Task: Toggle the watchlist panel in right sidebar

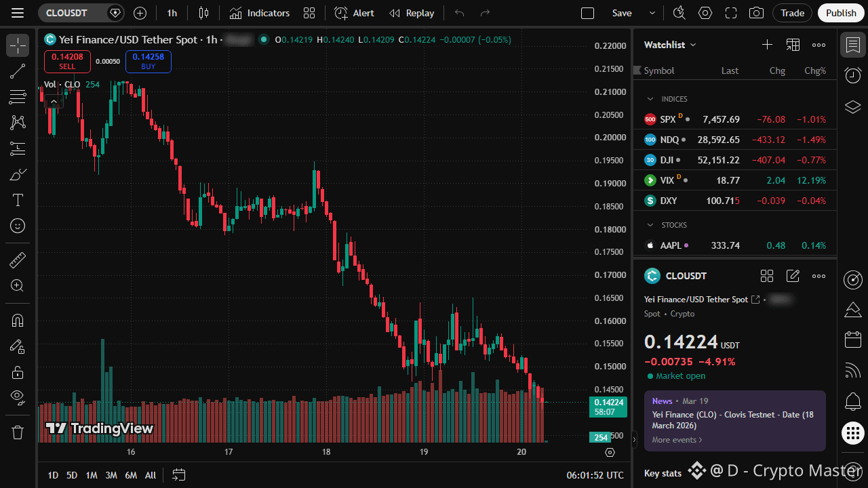Action: pos(853,45)
